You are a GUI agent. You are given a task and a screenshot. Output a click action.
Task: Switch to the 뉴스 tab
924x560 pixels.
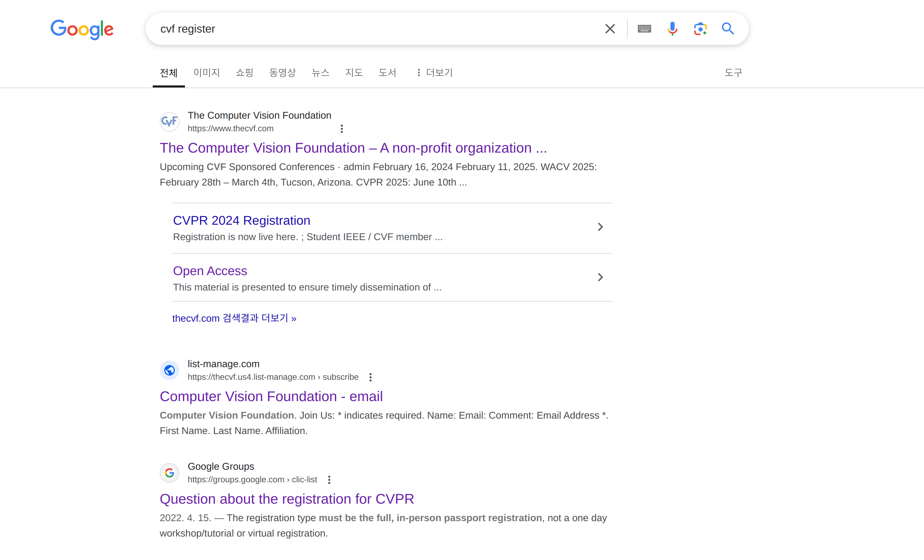[x=320, y=72]
